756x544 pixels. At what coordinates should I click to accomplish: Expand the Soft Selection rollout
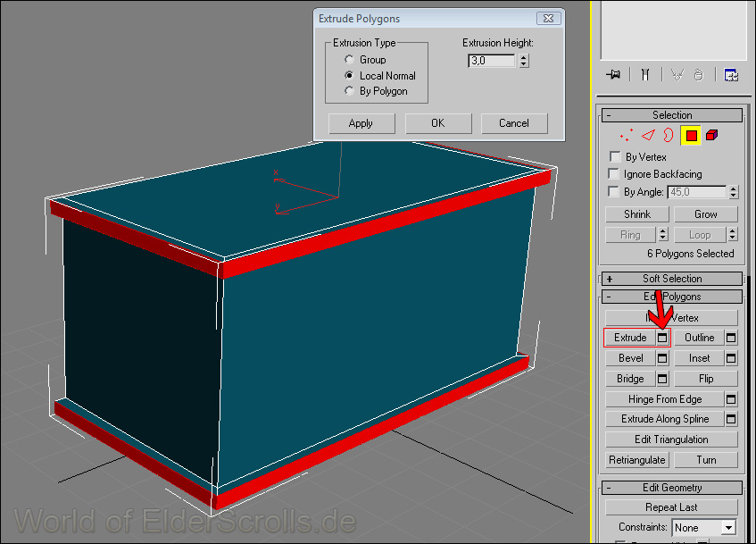click(x=671, y=279)
